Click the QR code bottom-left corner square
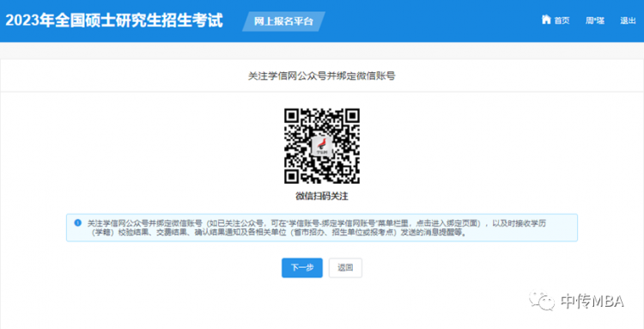The image size is (644, 329). (291, 177)
